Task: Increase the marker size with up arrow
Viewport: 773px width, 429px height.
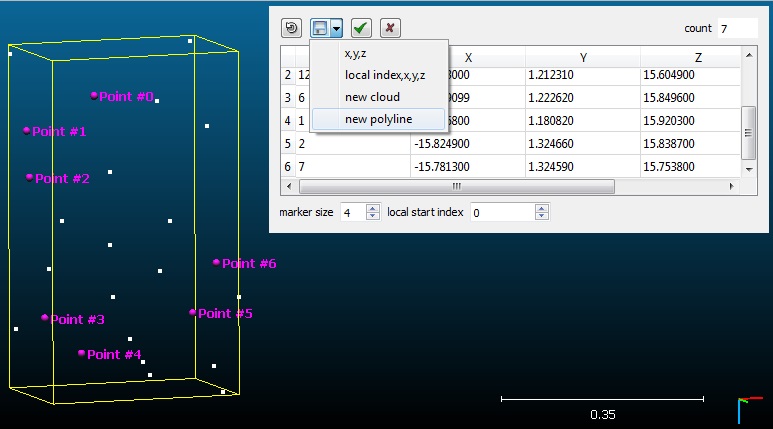Action: tap(373, 208)
